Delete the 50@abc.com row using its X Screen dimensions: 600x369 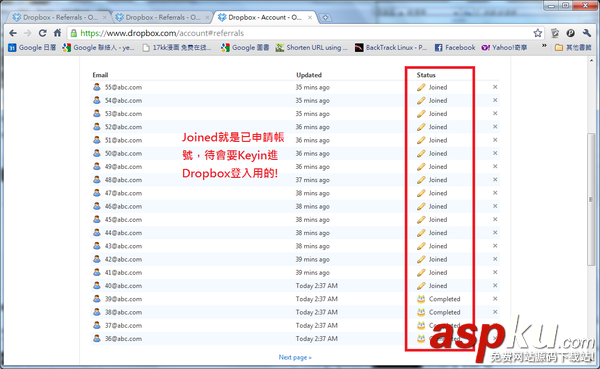(495, 153)
